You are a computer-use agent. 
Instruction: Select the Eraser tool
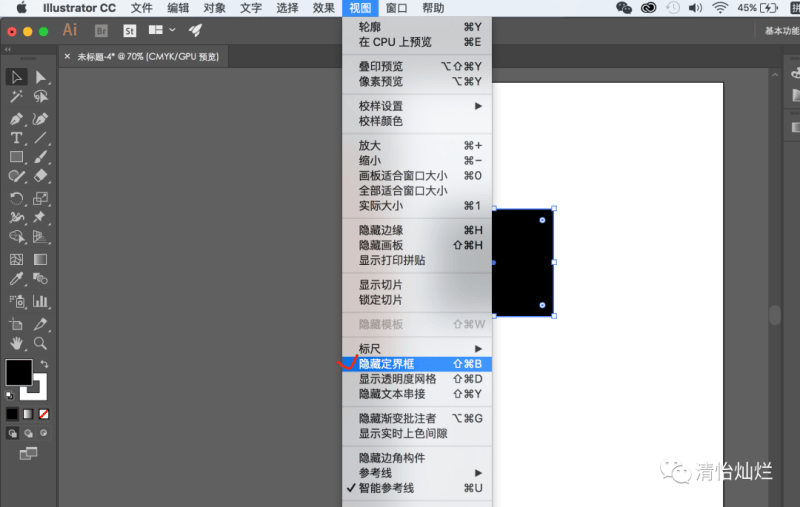point(40,176)
